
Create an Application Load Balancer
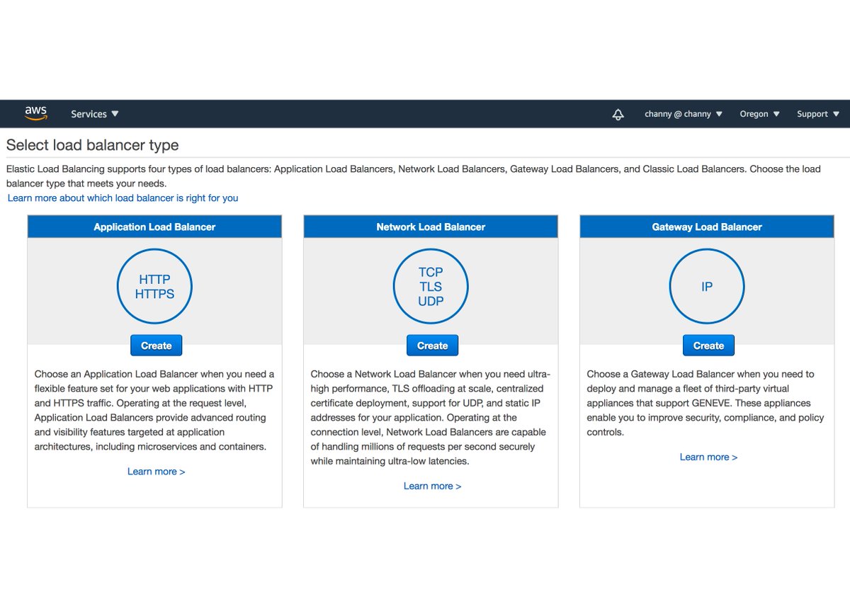coord(157,346)
